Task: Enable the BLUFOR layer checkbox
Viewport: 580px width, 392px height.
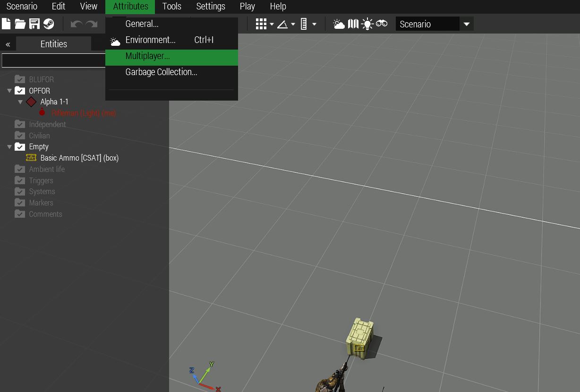Action: pyautogui.click(x=20, y=79)
